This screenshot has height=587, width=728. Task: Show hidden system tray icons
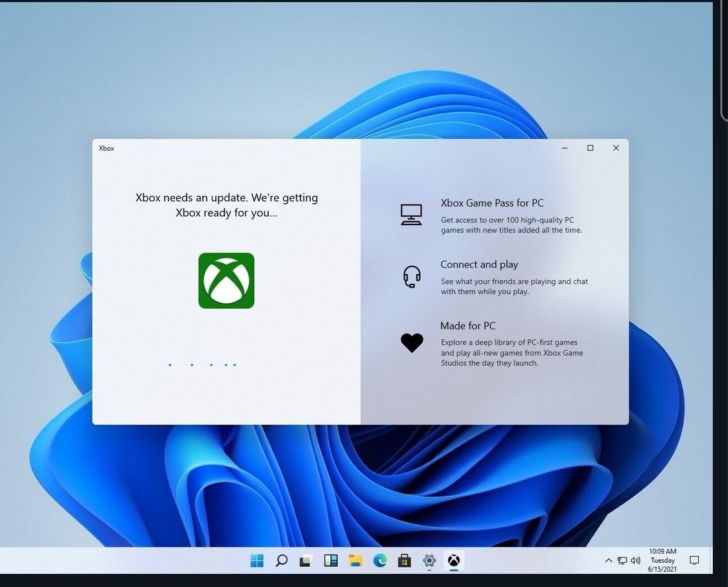point(609,561)
